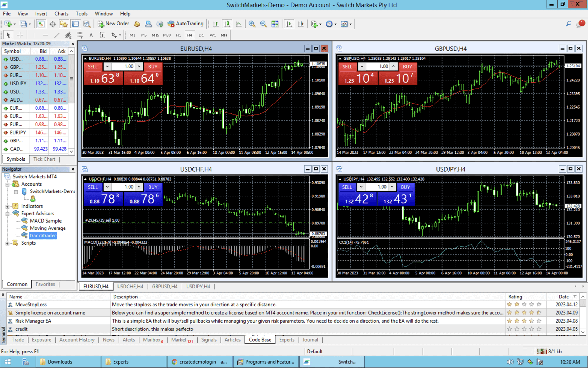The width and height of the screenshot is (588, 368).
Task: Expand the Scripts tree node
Action: tap(7, 243)
